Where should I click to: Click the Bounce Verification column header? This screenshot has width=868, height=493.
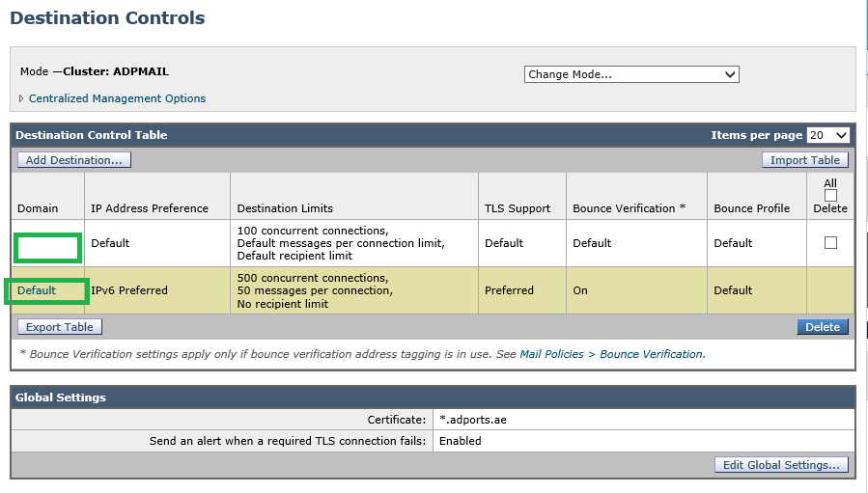pyautogui.click(x=629, y=208)
